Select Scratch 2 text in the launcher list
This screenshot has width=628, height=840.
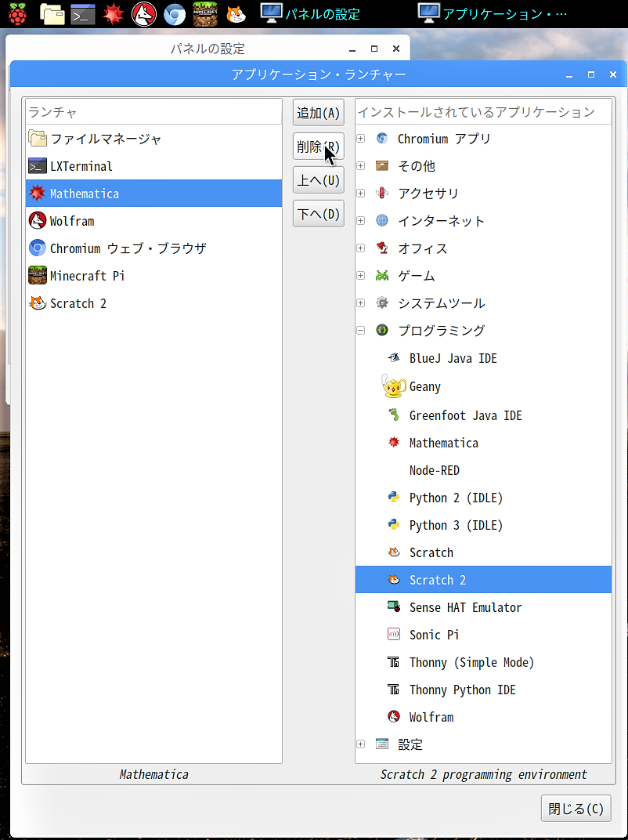click(78, 304)
